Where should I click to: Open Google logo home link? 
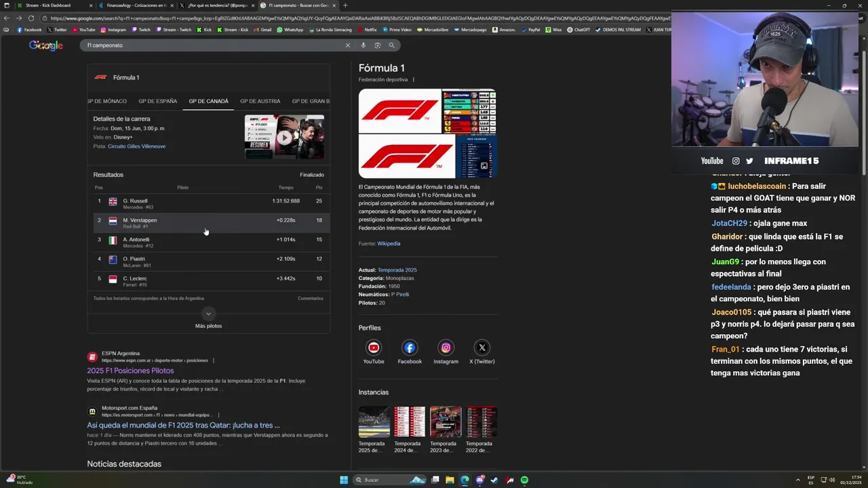pyautogui.click(x=46, y=45)
